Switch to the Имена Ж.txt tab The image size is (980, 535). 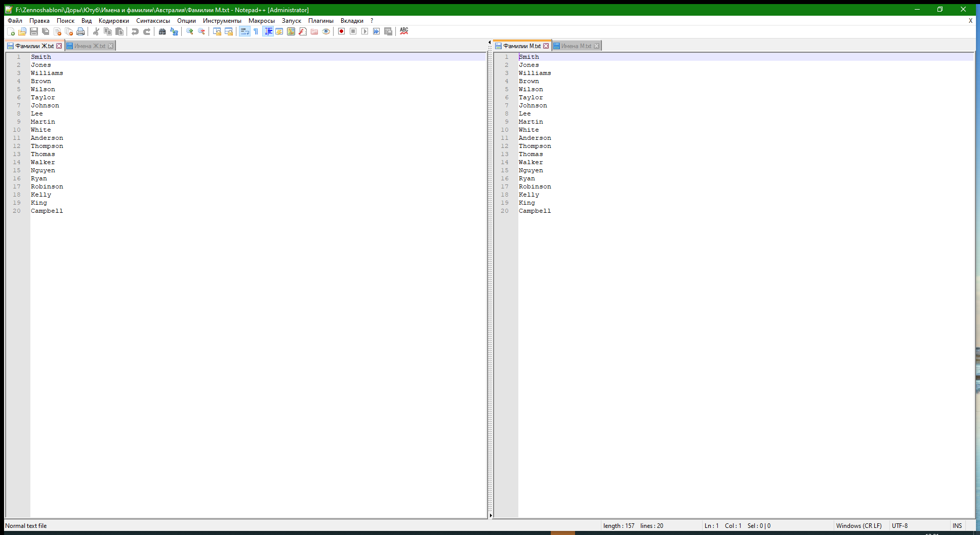(x=90, y=46)
